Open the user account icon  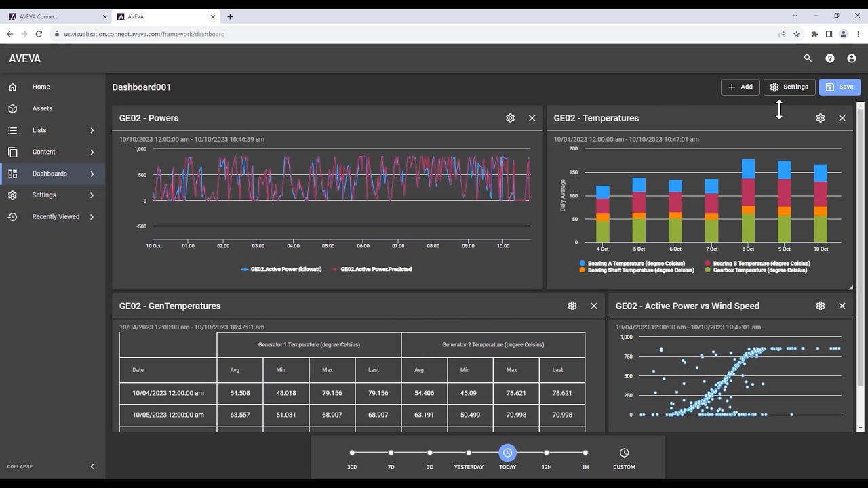[852, 58]
